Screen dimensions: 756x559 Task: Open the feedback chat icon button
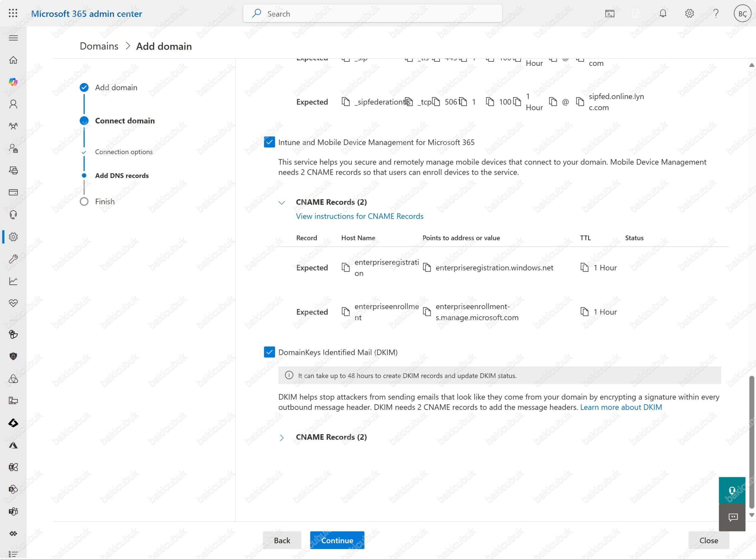coord(733,517)
